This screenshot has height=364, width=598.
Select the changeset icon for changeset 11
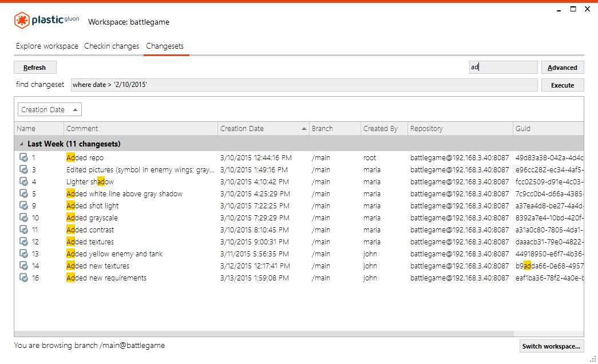pos(23,230)
